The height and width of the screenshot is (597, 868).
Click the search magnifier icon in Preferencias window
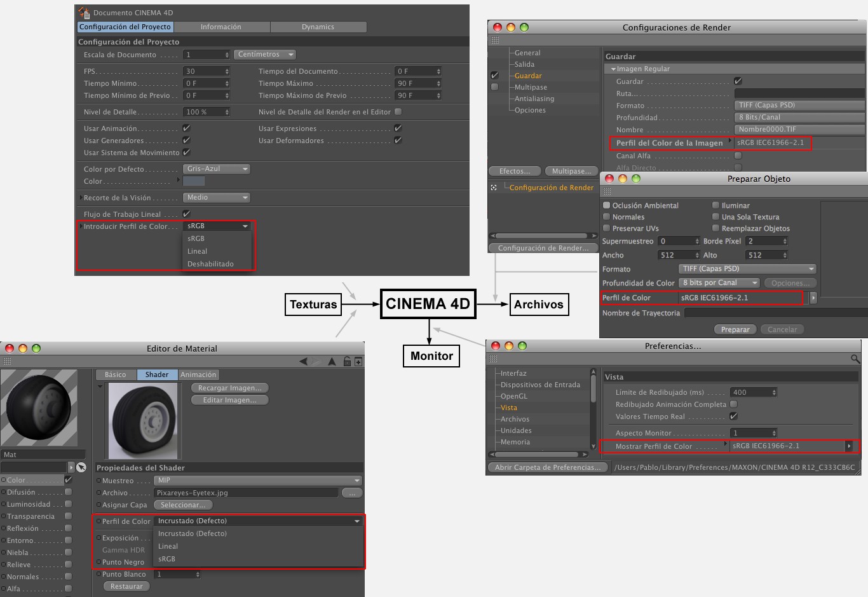point(855,359)
